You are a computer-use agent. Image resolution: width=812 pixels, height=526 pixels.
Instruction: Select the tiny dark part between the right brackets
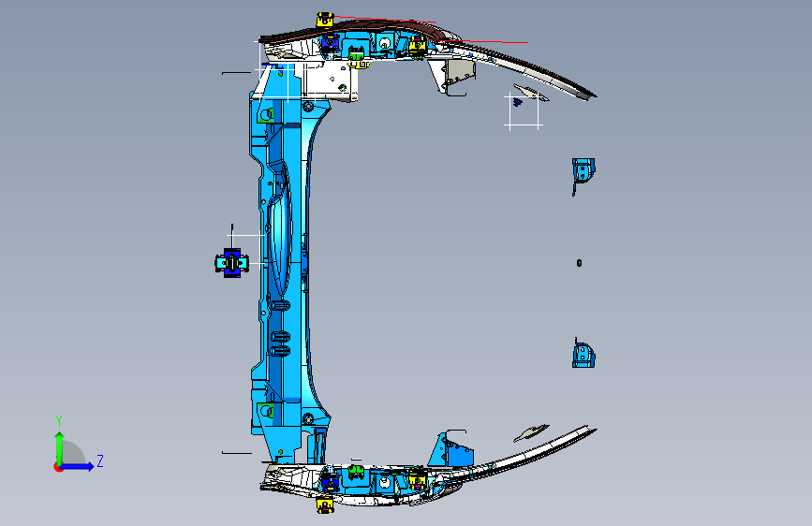(x=579, y=263)
